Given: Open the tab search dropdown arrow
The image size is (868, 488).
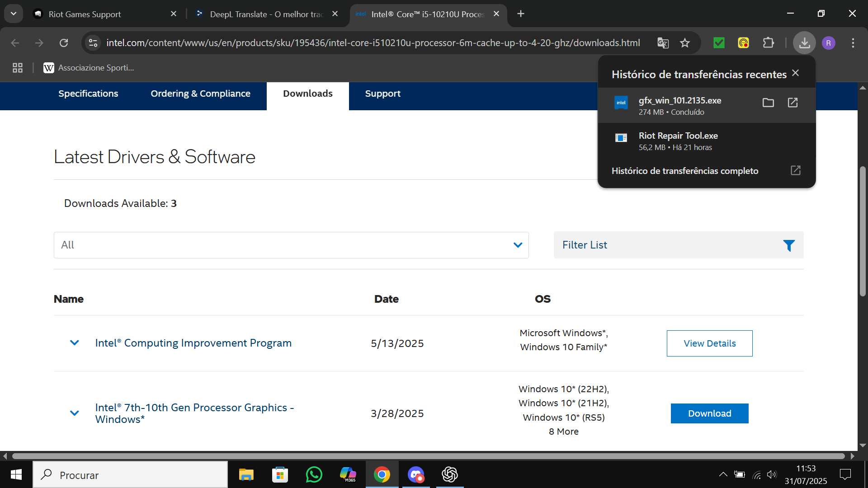Looking at the screenshot, I should [x=14, y=14].
